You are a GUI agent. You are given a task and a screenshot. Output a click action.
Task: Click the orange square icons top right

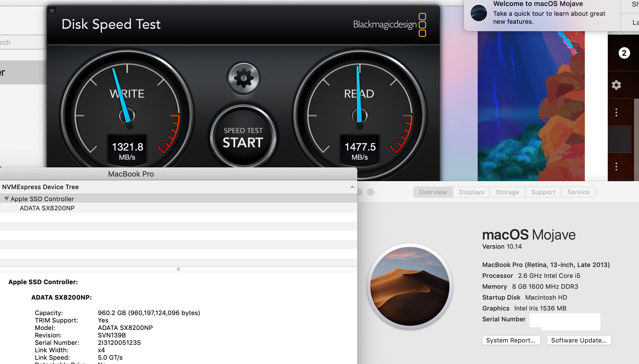point(425,24)
